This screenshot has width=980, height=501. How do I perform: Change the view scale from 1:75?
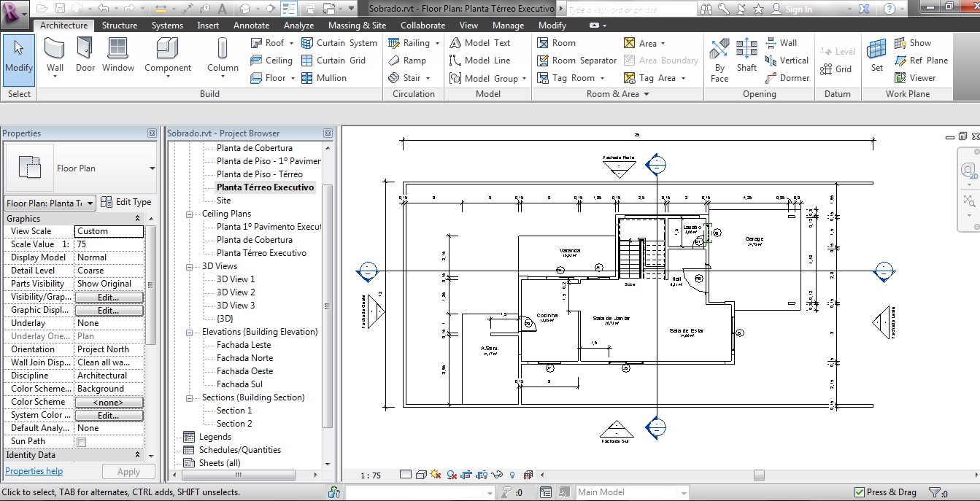(x=370, y=475)
